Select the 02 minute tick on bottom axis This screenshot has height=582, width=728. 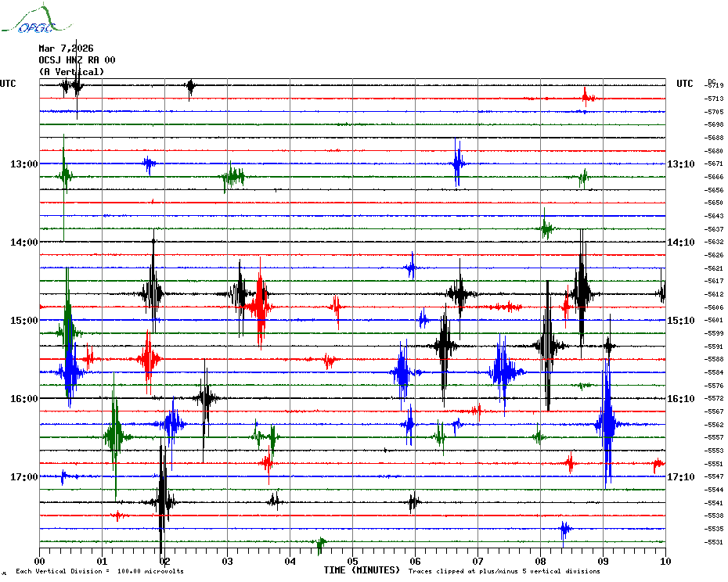click(164, 561)
